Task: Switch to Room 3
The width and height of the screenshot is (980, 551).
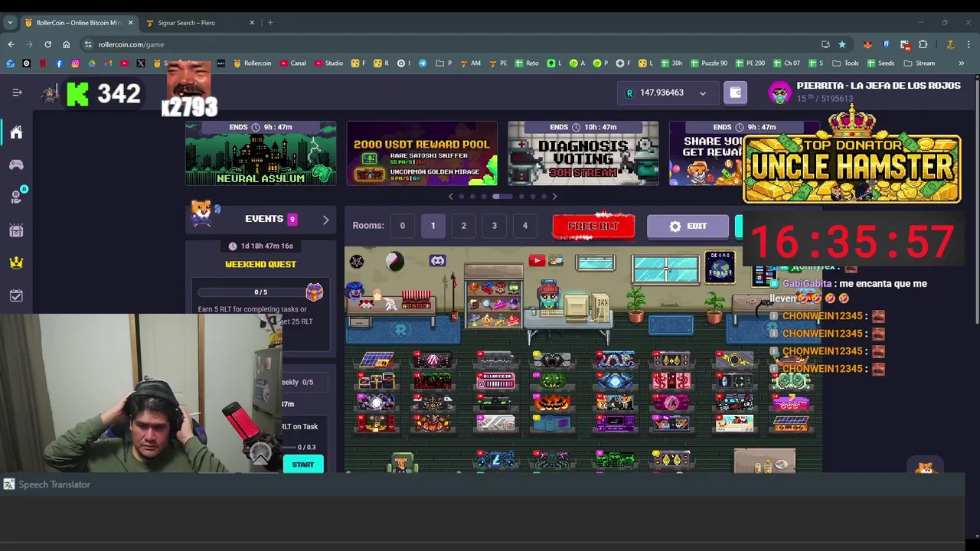Action: click(494, 226)
